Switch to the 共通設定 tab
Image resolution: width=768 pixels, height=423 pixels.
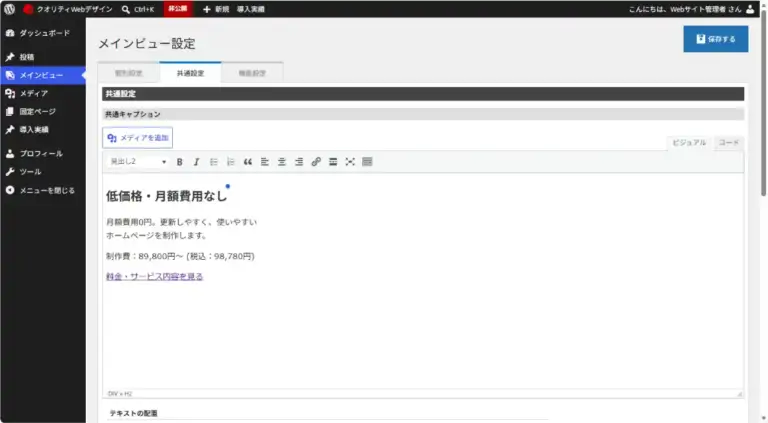[191, 73]
